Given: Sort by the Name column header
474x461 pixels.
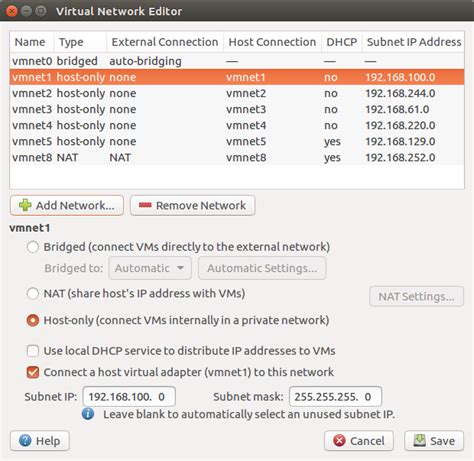Looking at the screenshot, I should click(32, 42).
